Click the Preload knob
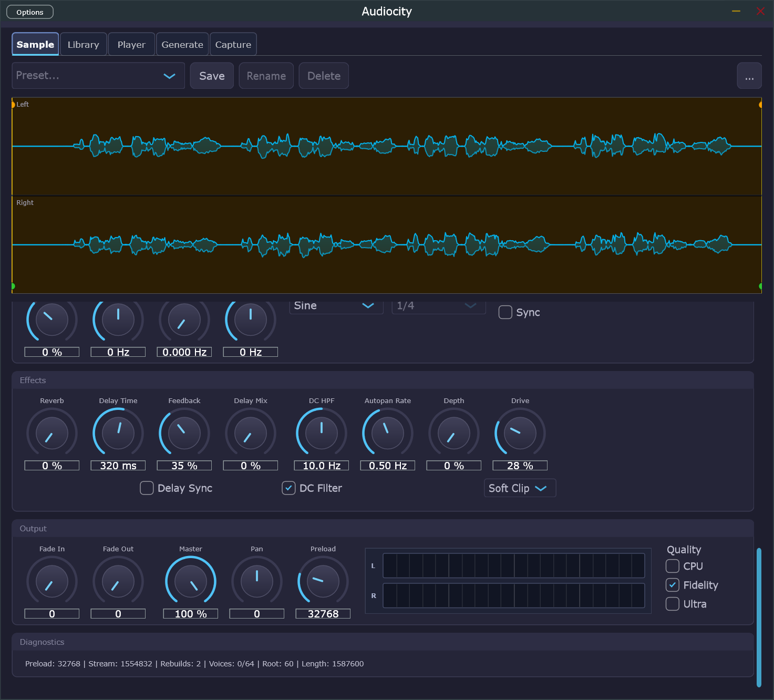This screenshot has width=774, height=700. point(323,582)
